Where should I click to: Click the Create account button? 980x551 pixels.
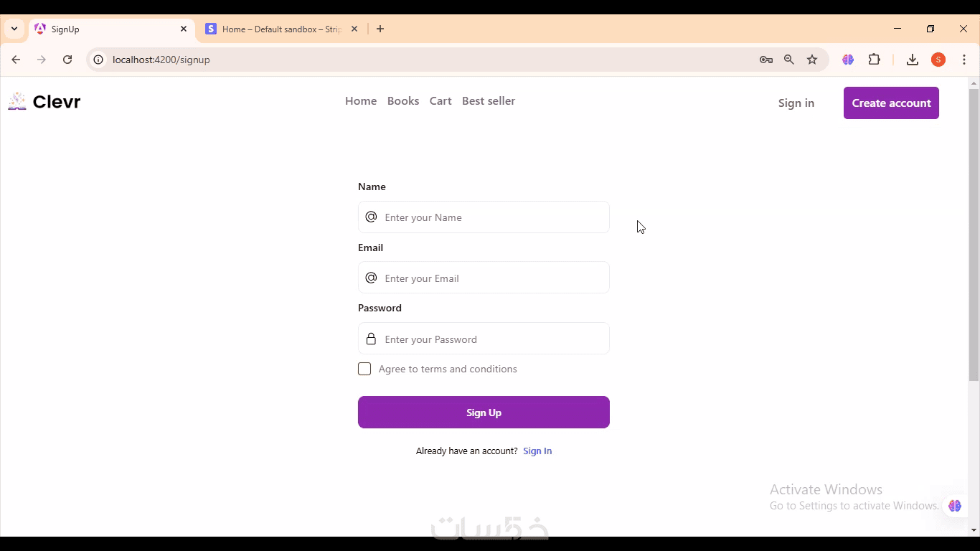pyautogui.click(x=891, y=103)
